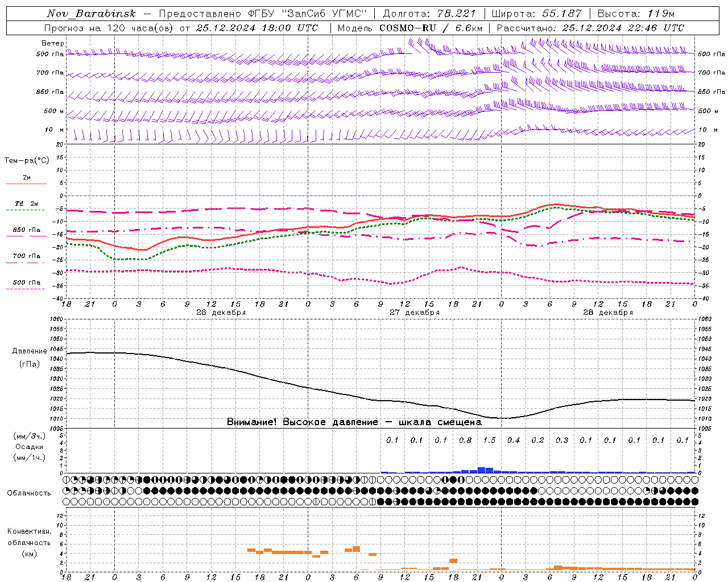This screenshot has width=728, height=582.
Task: Click the 'Конвективн.' convective cloud label
Action: click(x=29, y=531)
